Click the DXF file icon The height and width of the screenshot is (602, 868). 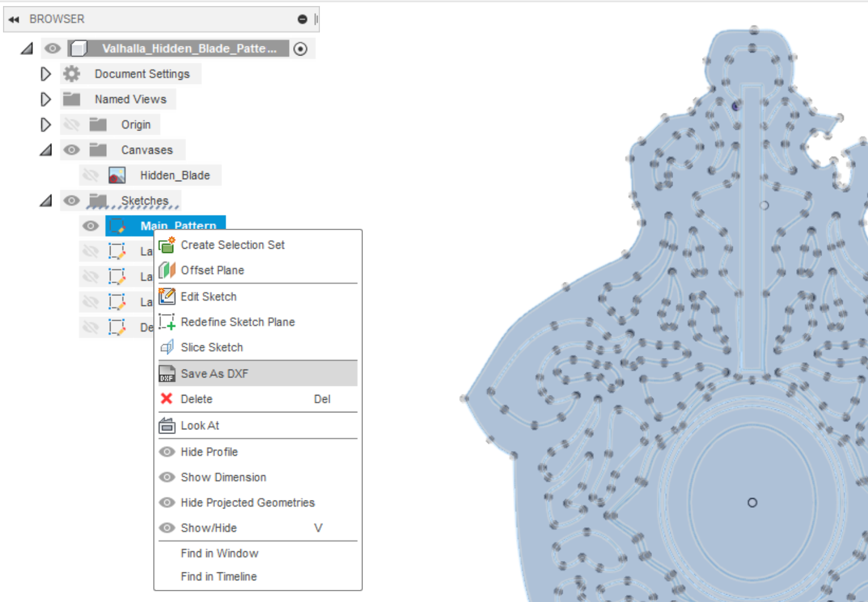click(x=167, y=374)
